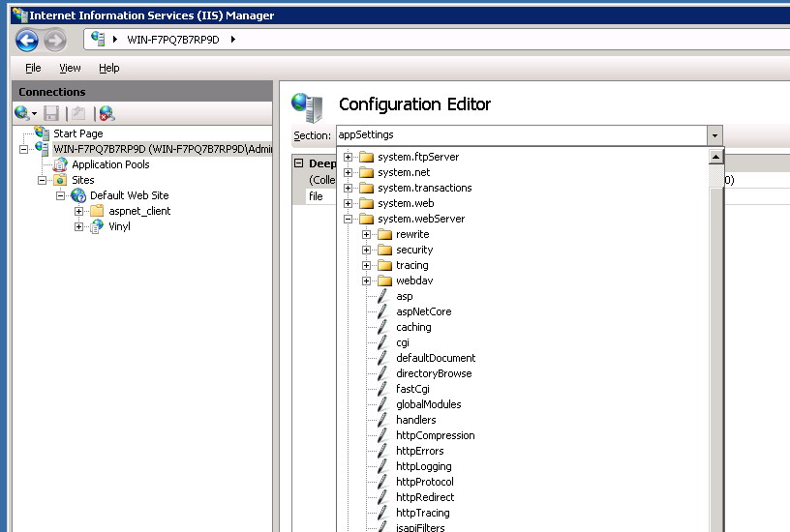
Task: Select the httpCompression section
Action: click(436, 435)
